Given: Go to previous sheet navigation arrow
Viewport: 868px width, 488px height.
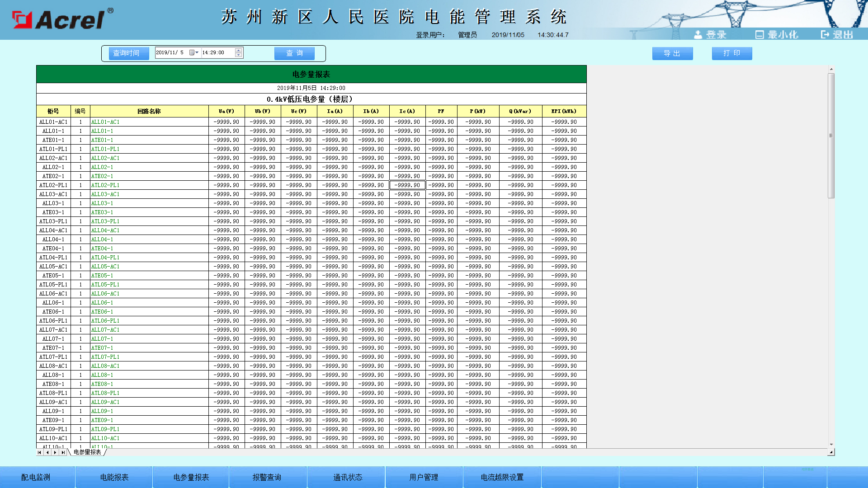Looking at the screenshot, I should [47, 452].
